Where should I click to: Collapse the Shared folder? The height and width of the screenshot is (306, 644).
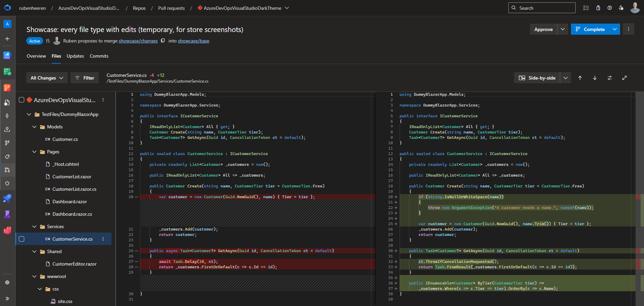[x=34, y=252]
